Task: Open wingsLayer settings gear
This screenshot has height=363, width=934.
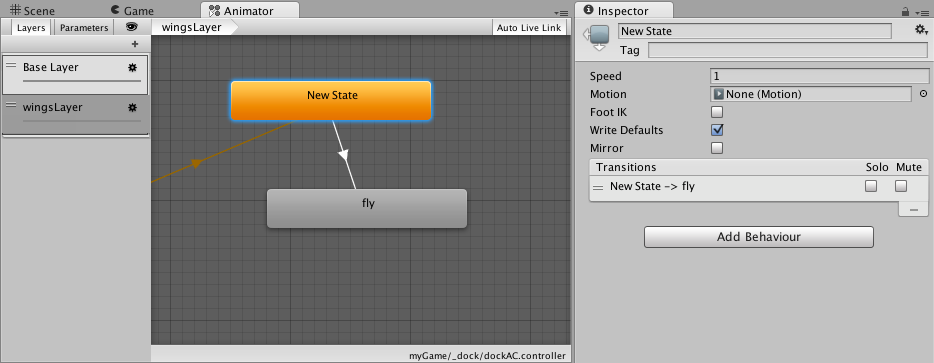Action: (x=132, y=107)
